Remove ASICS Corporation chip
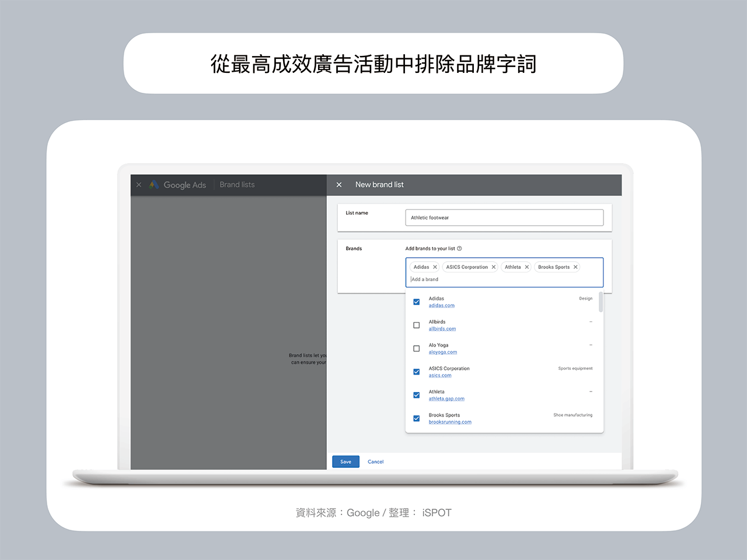The image size is (747, 560). (493, 267)
